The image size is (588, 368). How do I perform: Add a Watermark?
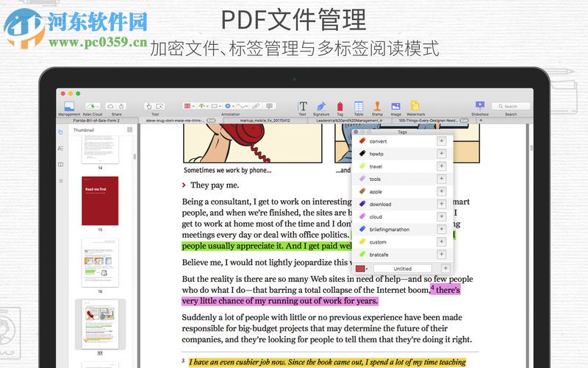click(x=415, y=106)
